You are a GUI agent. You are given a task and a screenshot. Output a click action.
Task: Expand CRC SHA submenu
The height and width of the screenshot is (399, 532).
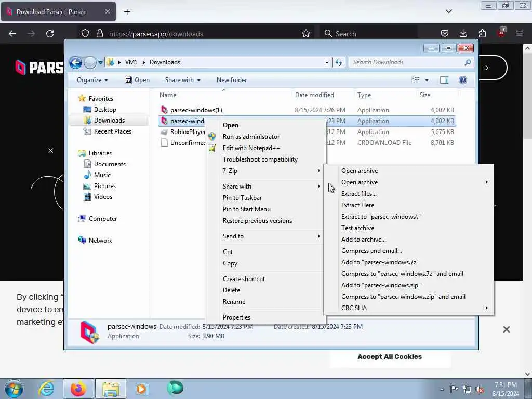click(408, 308)
